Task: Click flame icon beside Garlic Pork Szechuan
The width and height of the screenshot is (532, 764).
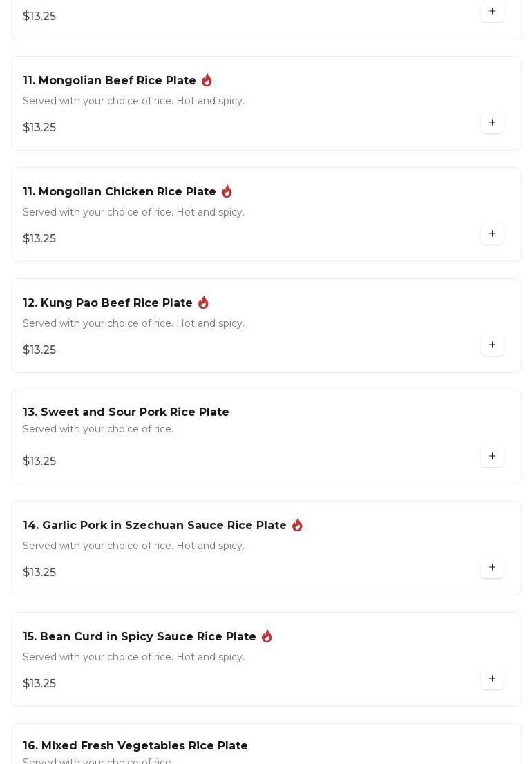Action: pos(297,525)
